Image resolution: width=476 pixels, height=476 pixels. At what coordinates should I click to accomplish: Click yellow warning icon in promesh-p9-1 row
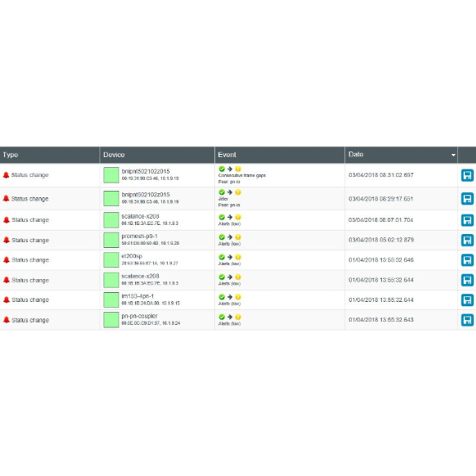click(x=238, y=237)
